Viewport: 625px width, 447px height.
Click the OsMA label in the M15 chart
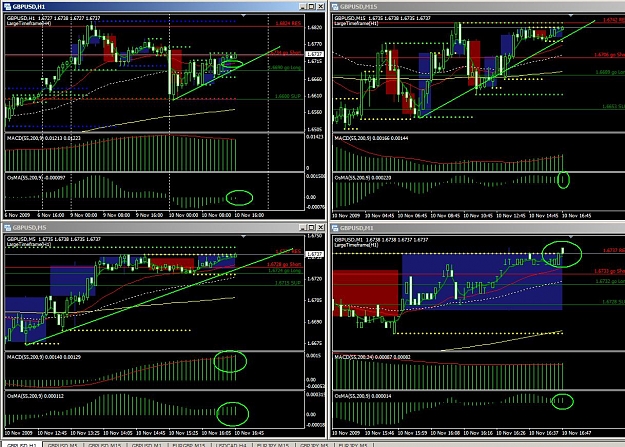363,178
